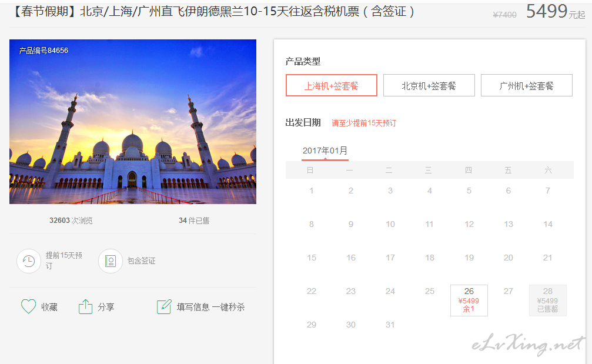This screenshot has height=364, width=592.
Task: Click the pencil edit form icon
Action: pos(164,306)
